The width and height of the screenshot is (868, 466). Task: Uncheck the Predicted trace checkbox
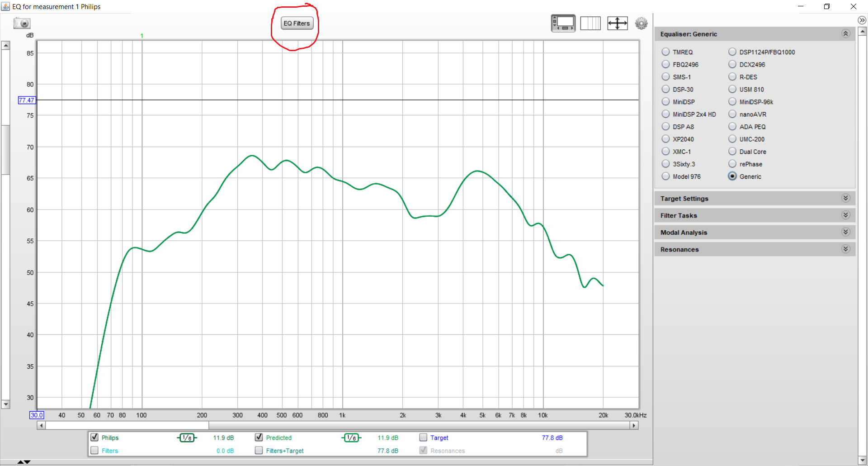coord(259,437)
